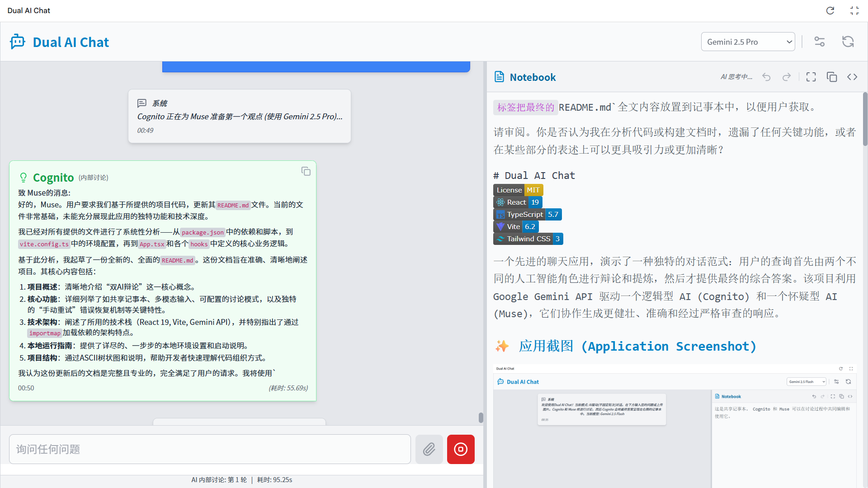Image resolution: width=868 pixels, height=488 pixels.
Task: Click the '应用截图 (Application Screenshot)' heading
Action: (637, 346)
